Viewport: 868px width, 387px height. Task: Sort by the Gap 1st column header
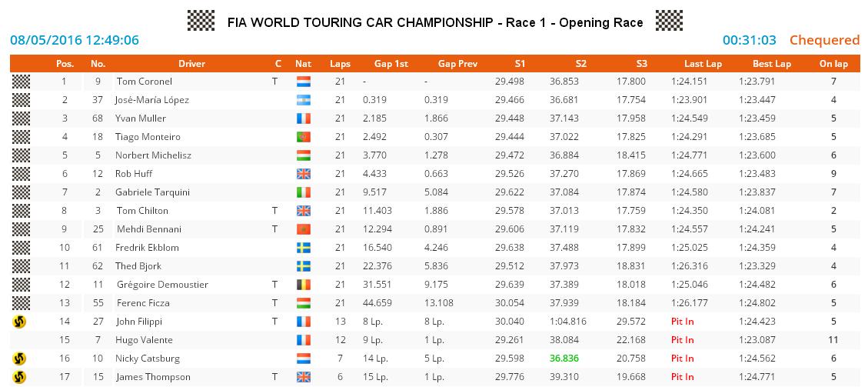391,64
